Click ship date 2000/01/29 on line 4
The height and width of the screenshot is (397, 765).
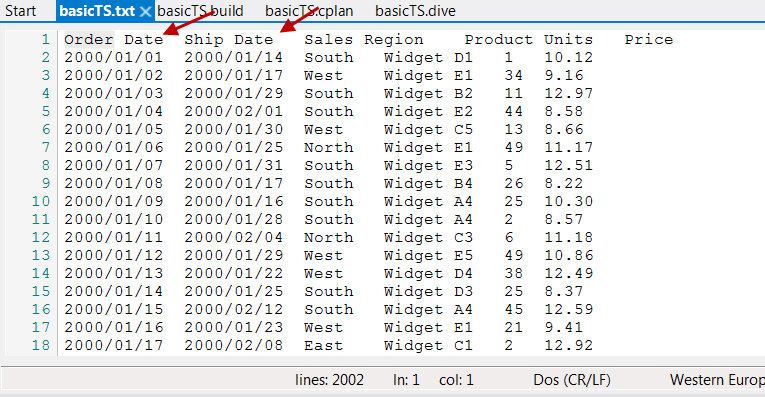[234, 94]
